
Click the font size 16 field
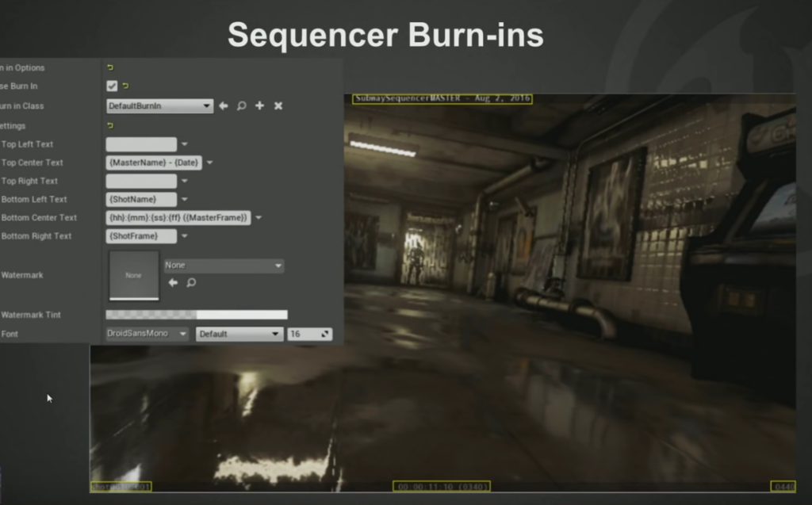point(309,334)
